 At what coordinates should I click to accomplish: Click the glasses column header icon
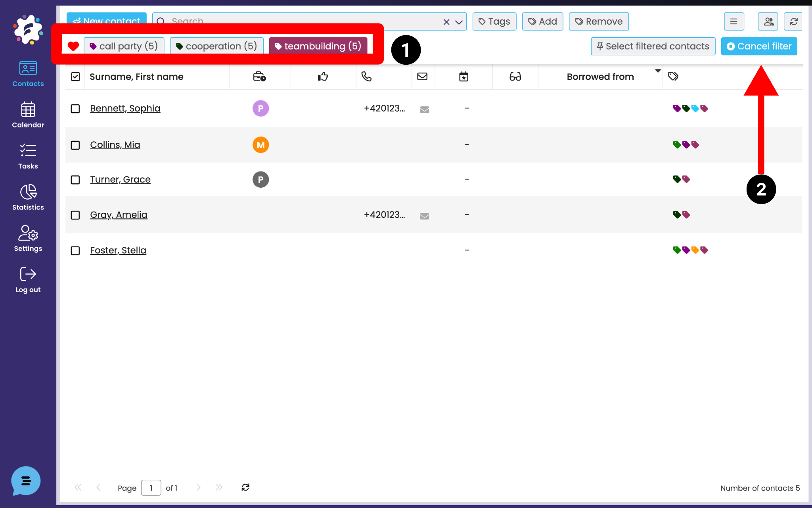[515, 77]
